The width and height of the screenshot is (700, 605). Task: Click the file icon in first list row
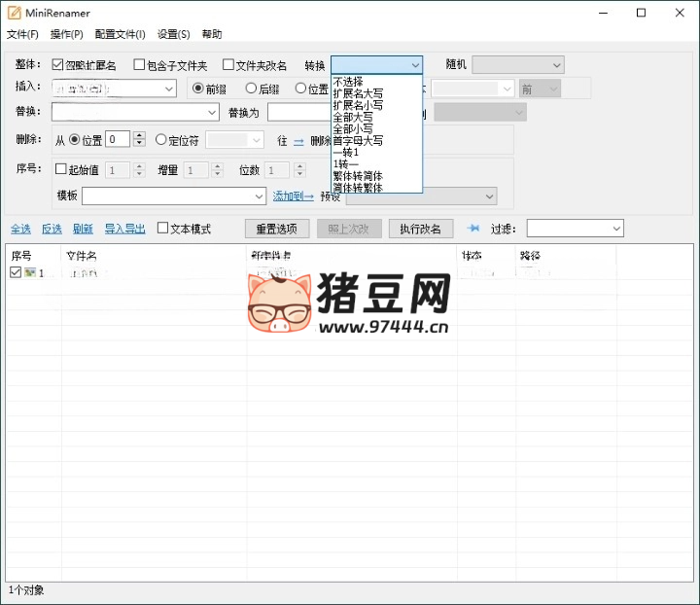click(31, 273)
